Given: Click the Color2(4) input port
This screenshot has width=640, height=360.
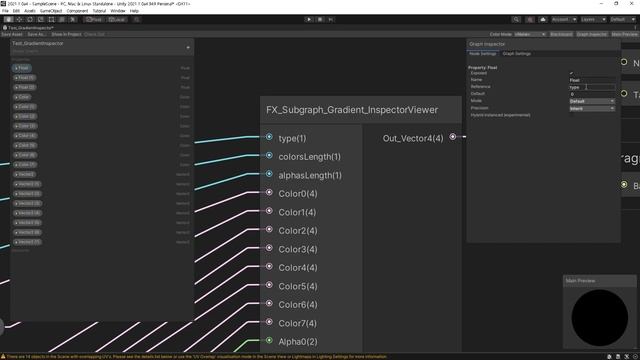Looking at the screenshot, I should [269, 229].
